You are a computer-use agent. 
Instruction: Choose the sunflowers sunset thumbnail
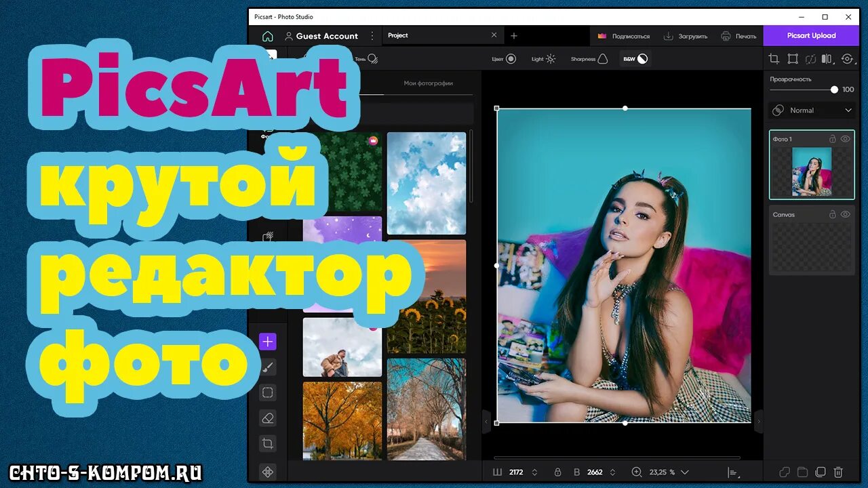coord(427,296)
